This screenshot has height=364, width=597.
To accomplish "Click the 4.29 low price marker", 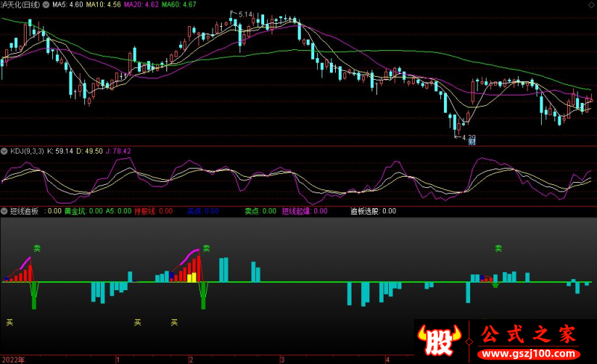I will pyautogui.click(x=469, y=137).
